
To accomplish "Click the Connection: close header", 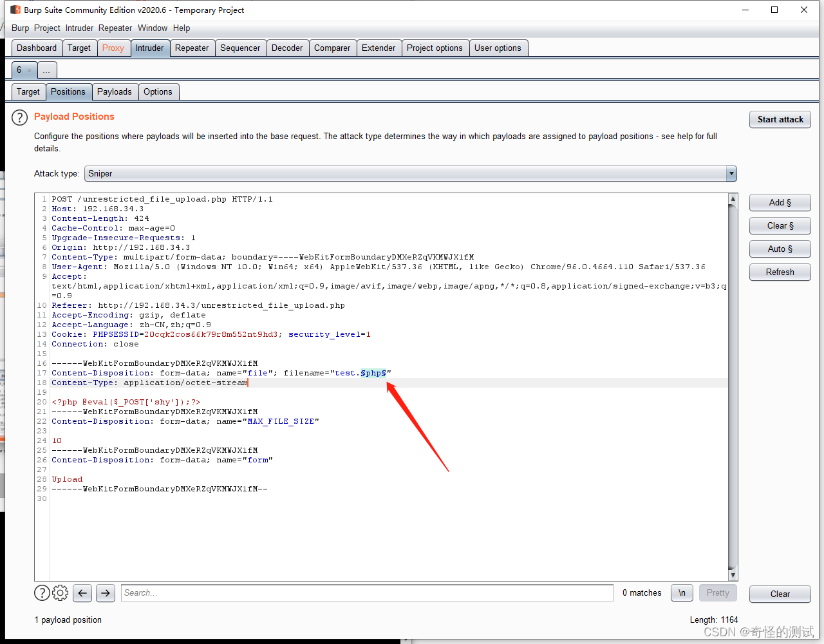I will click(95, 345).
